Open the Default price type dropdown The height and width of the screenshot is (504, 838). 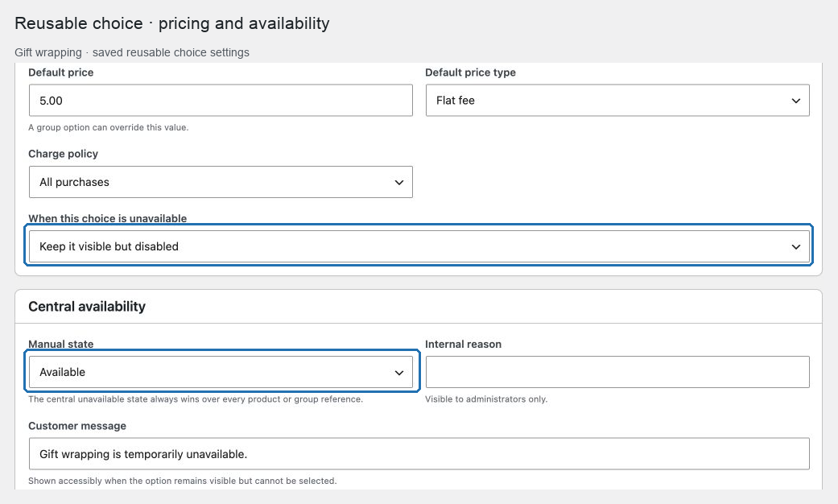click(x=617, y=101)
